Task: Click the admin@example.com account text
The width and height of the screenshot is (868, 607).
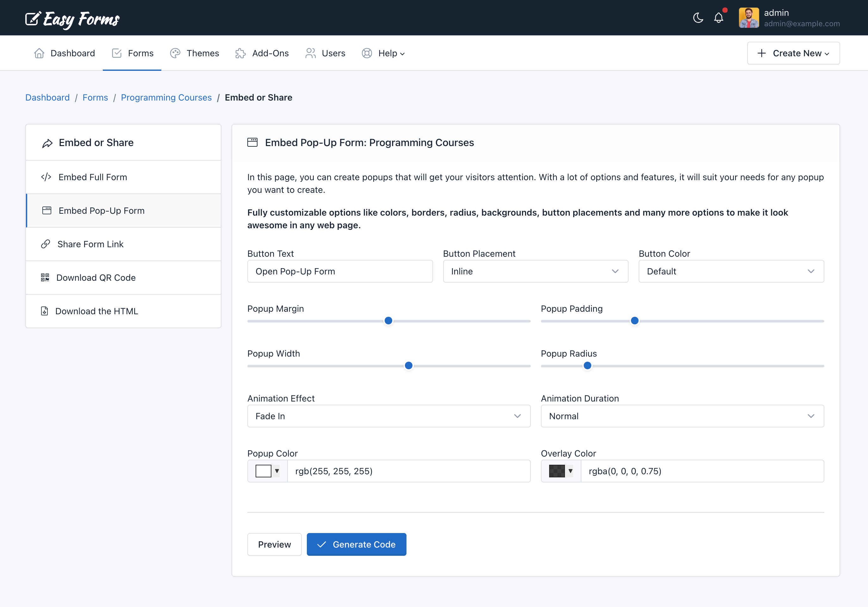Action: tap(802, 23)
